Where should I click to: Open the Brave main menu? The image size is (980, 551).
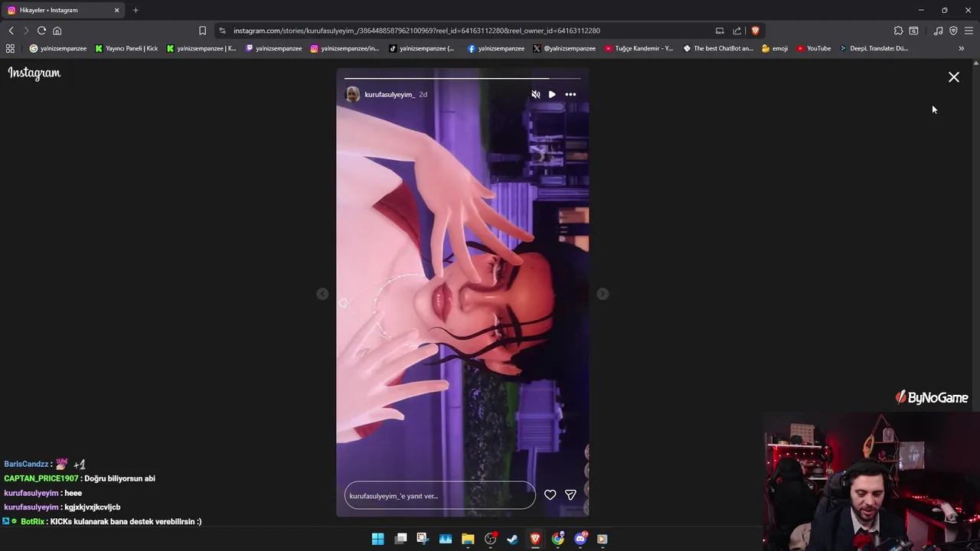pyautogui.click(x=969, y=31)
